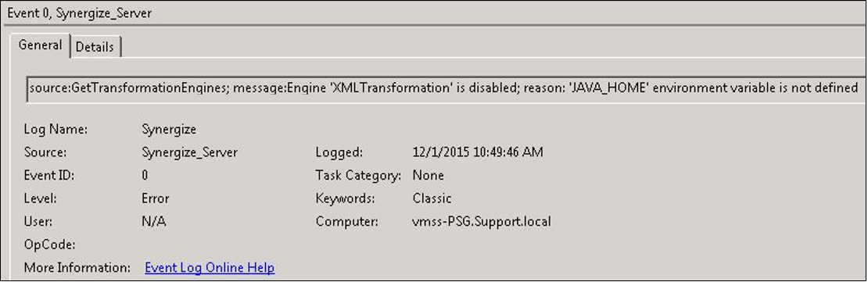This screenshot has height=282, width=868.
Task: Open the Event Log Online Help link
Action: [x=210, y=268]
